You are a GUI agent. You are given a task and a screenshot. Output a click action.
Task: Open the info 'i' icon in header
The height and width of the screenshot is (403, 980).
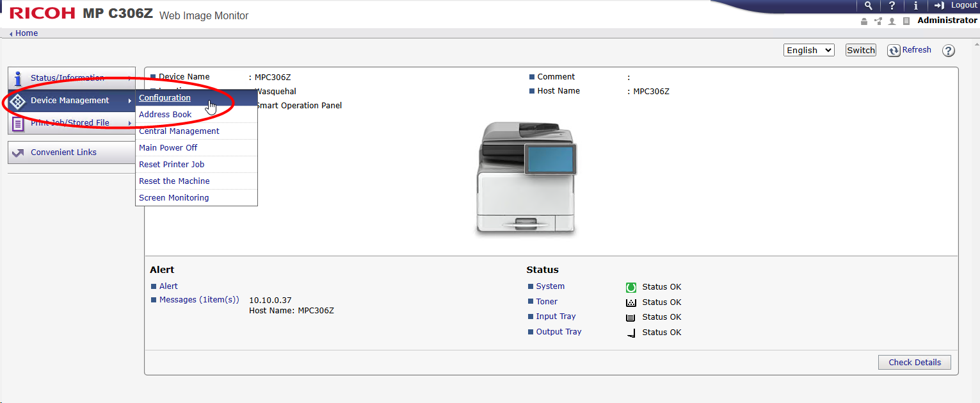point(916,5)
